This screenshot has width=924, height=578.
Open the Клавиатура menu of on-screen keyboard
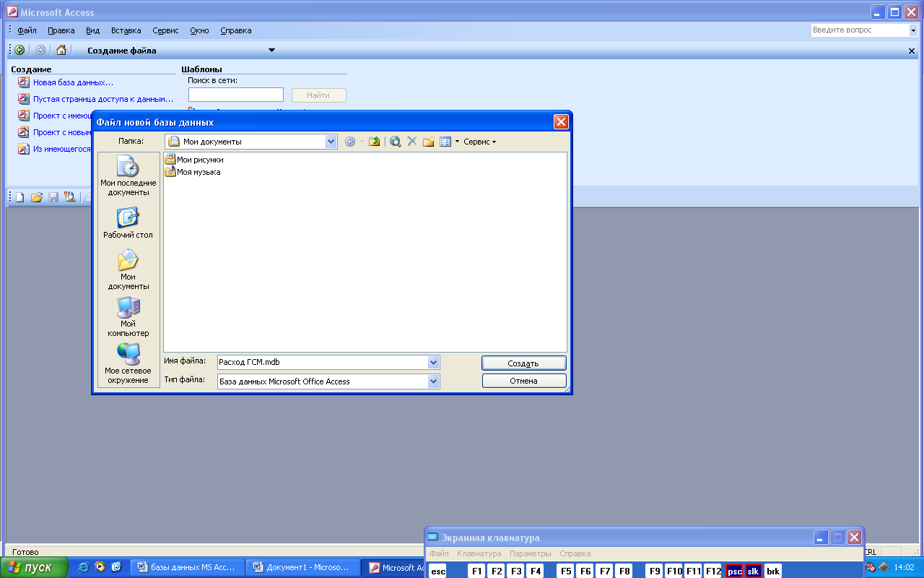pyautogui.click(x=479, y=553)
